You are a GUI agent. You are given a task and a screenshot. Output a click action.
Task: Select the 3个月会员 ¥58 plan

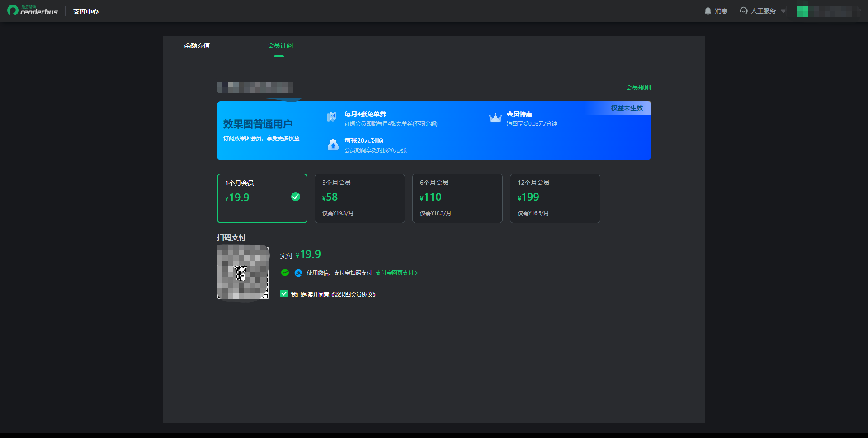tap(360, 198)
